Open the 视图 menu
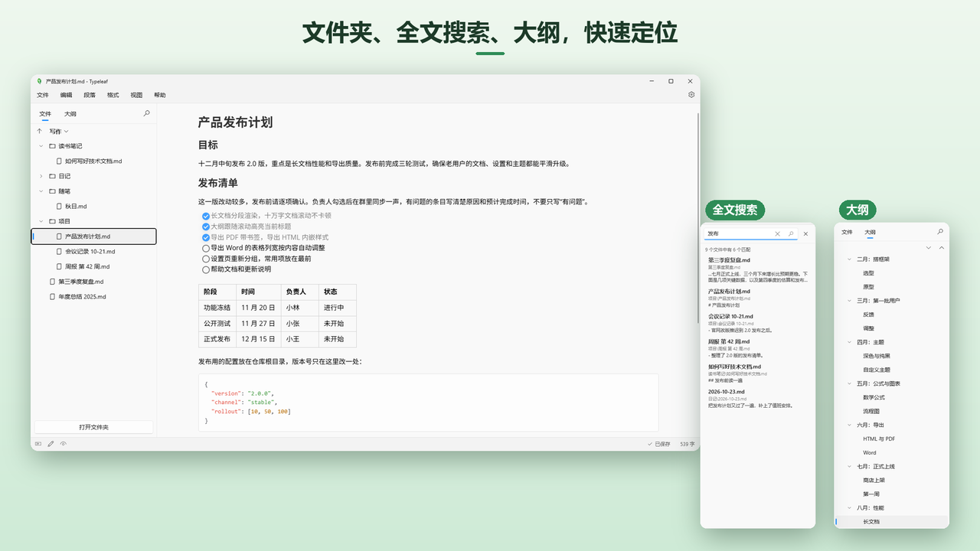980x551 pixels. pos(136,95)
